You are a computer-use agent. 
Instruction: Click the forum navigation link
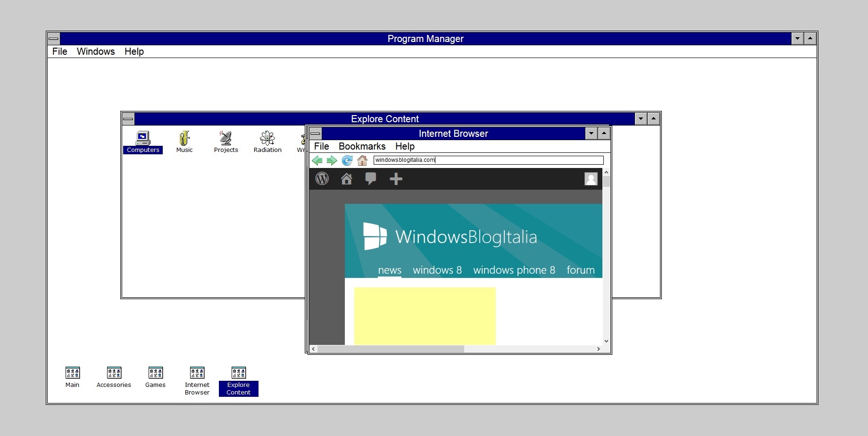click(581, 270)
